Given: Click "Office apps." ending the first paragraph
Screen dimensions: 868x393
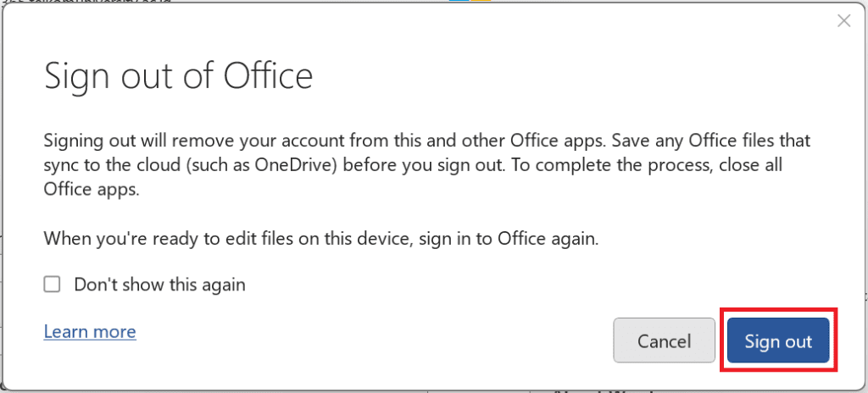Looking at the screenshot, I should 92,189.
